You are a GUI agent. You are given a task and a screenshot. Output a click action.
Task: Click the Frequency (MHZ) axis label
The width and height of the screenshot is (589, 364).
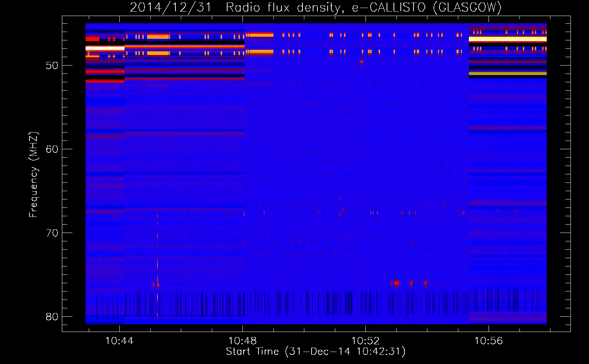pyautogui.click(x=33, y=175)
